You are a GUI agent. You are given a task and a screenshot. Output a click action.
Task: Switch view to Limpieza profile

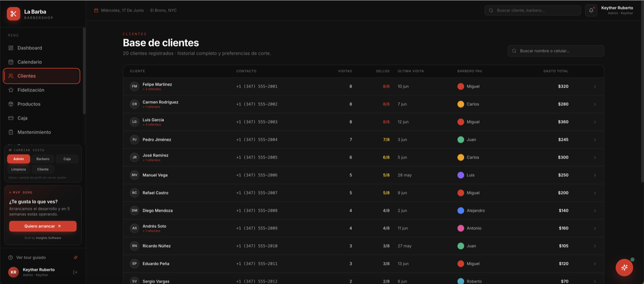point(19,169)
